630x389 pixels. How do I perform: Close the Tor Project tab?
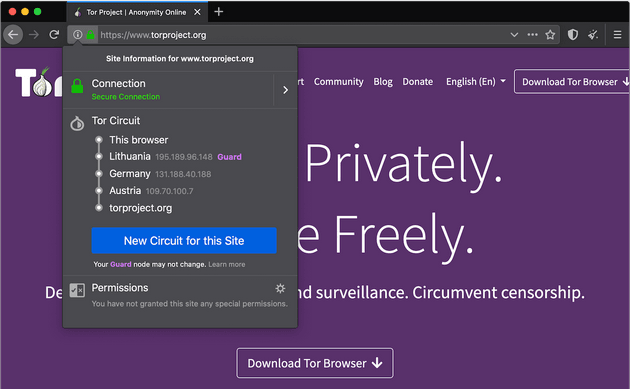pyautogui.click(x=197, y=12)
